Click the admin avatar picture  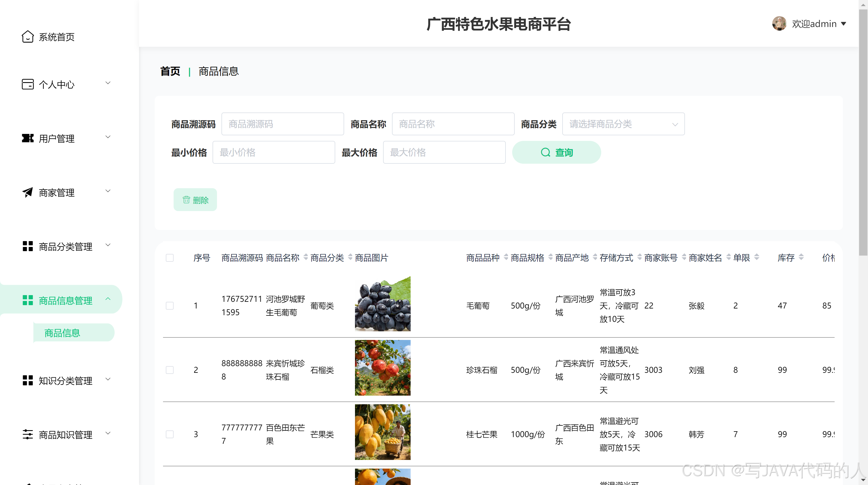(x=779, y=24)
